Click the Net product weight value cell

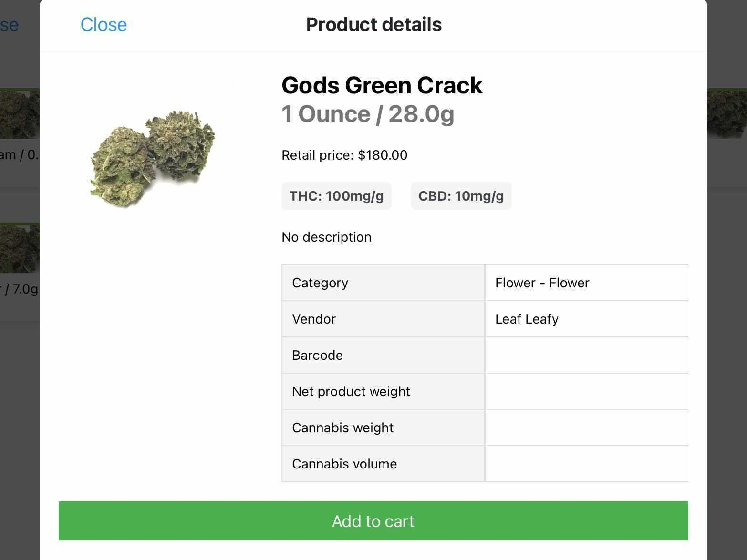point(586,392)
